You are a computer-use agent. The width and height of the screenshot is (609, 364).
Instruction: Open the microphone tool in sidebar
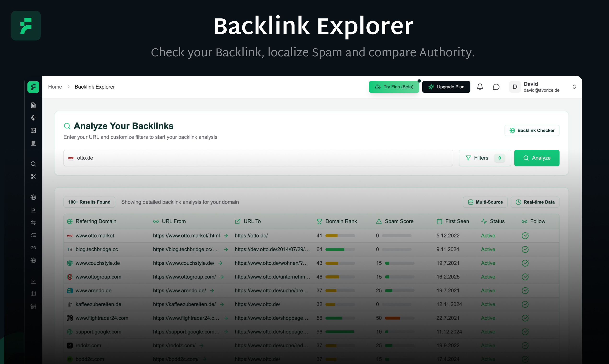click(33, 118)
